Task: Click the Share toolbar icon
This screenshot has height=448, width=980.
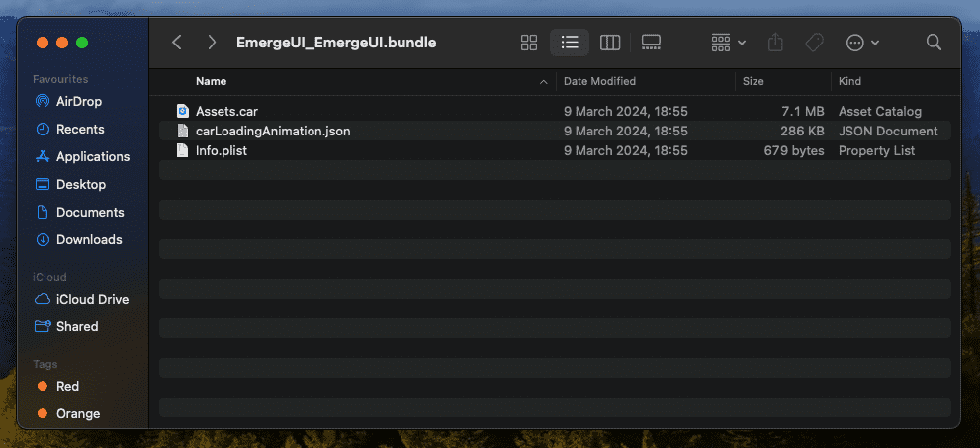Action: tap(776, 43)
